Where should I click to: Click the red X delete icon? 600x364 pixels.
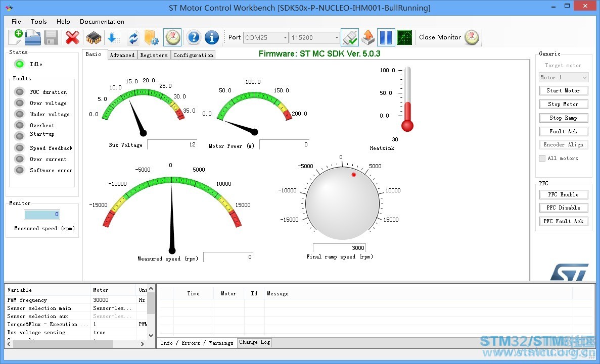[72, 37]
